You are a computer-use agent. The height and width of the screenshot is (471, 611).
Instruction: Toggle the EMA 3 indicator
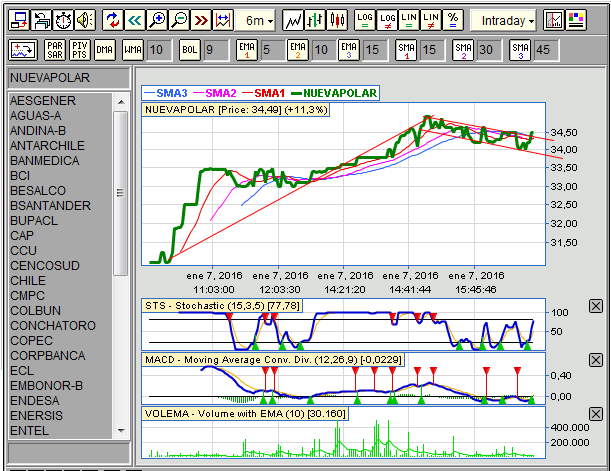(349, 50)
